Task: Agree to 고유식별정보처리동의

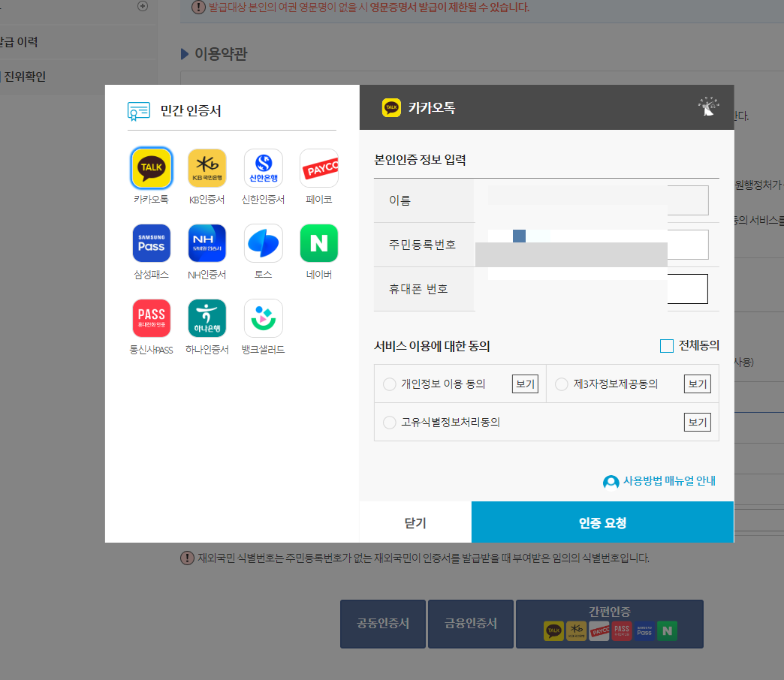Action: pos(390,423)
